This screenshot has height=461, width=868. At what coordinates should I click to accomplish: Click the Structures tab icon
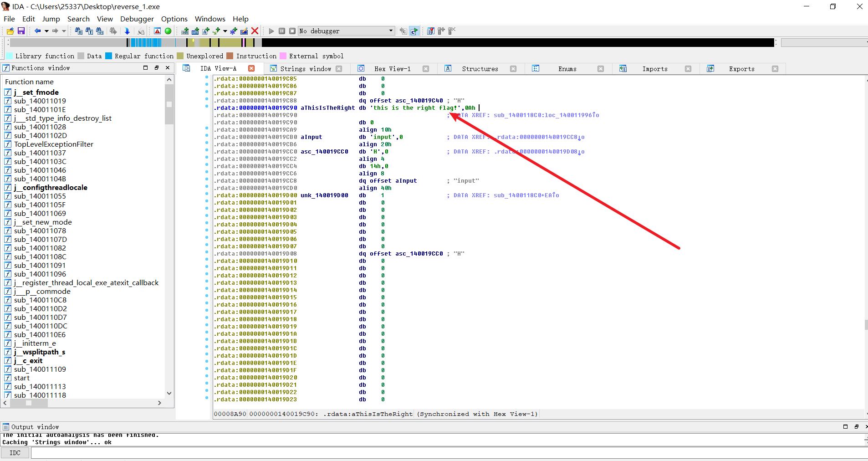coord(448,68)
